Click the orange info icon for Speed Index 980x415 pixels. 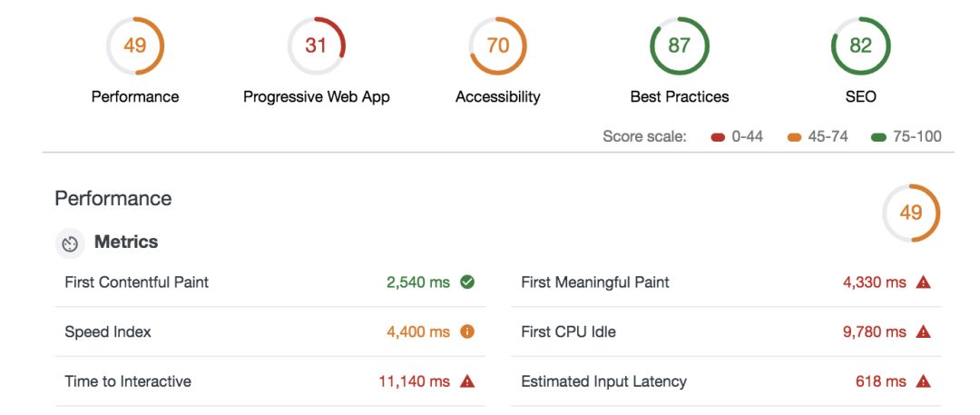pos(467,332)
